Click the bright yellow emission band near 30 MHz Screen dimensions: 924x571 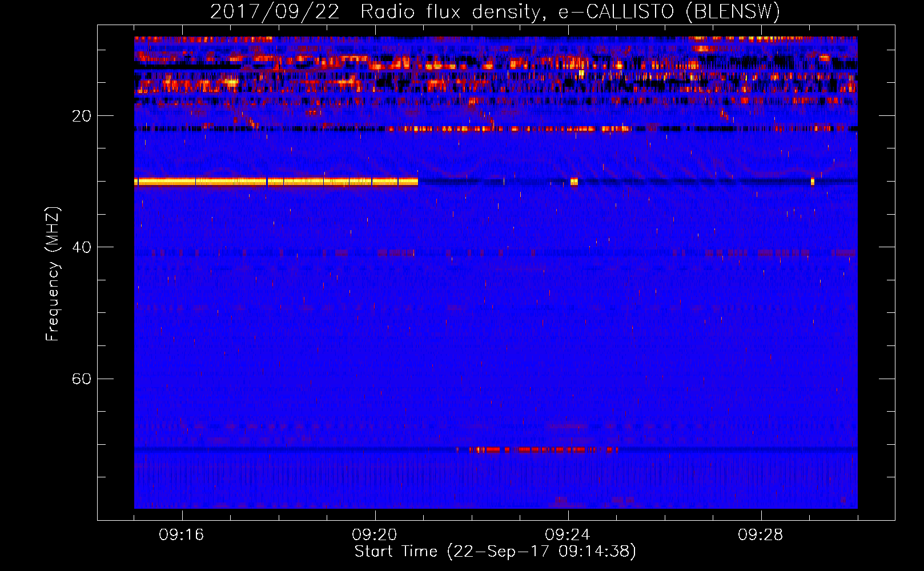click(276, 182)
